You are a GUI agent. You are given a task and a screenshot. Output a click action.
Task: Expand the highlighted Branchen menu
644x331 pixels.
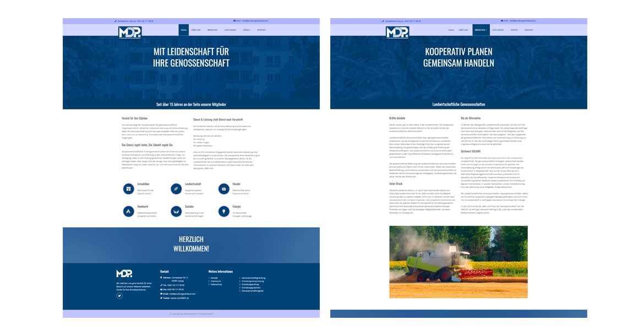pyautogui.click(x=481, y=30)
